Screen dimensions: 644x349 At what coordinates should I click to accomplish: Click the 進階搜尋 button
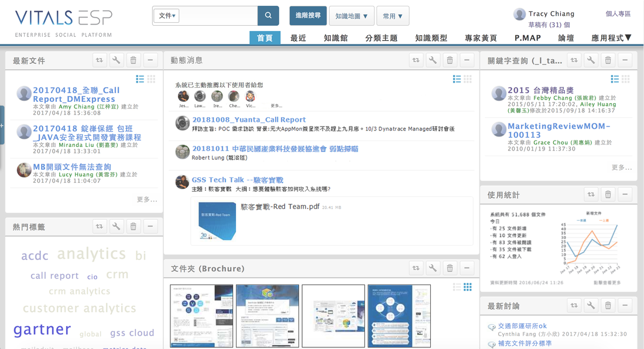[308, 16]
